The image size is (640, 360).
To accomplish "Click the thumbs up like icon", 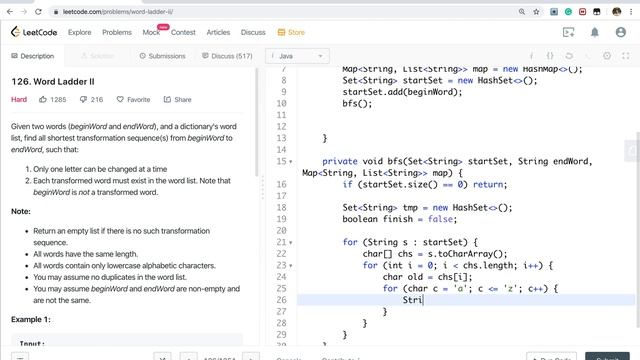I will coord(43,99).
